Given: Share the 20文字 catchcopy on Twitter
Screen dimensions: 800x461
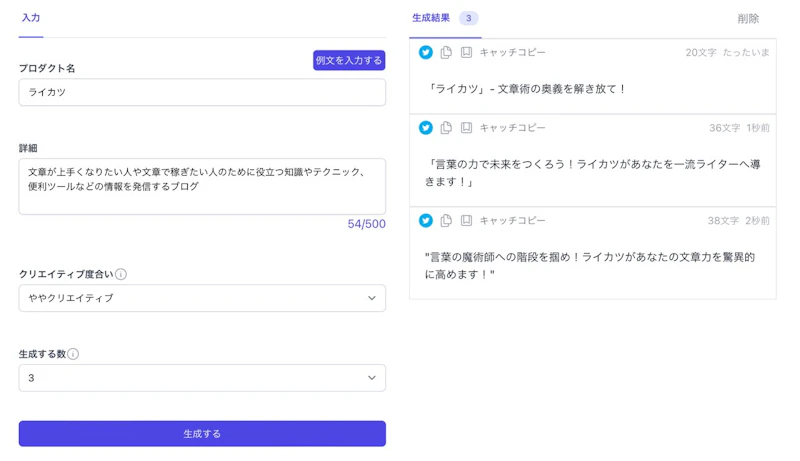Looking at the screenshot, I should [426, 52].
